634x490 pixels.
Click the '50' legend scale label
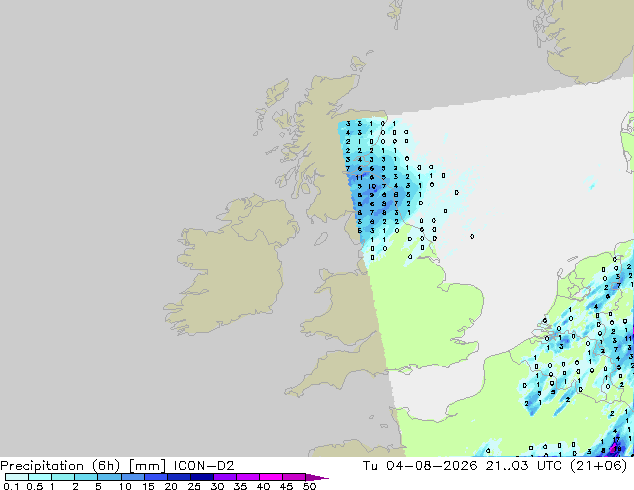[x=310, y=486]
